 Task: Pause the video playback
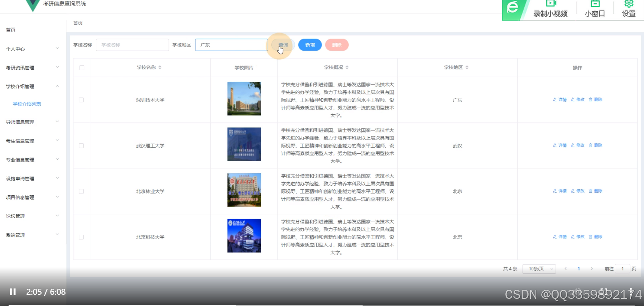(x=13, y=292)
